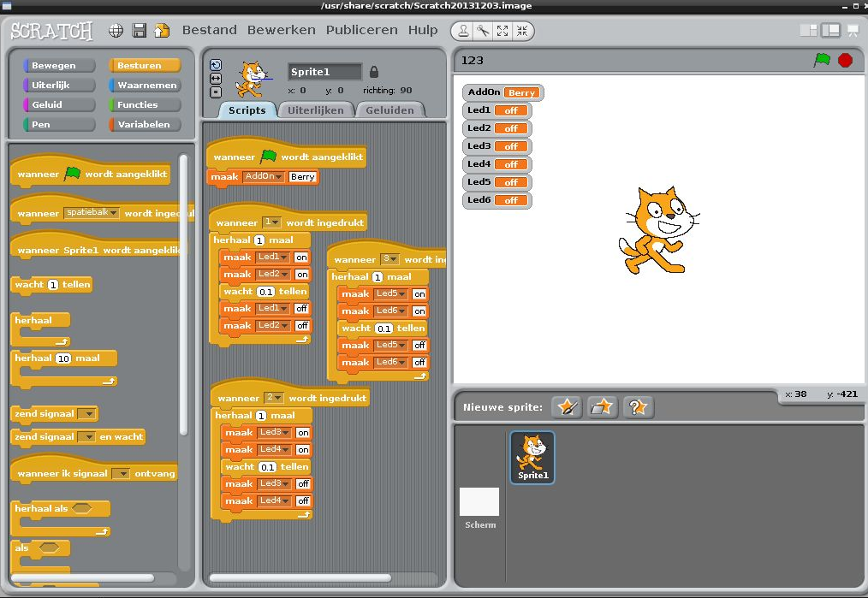Select the grow sprite tool
Screen dimensions: 868x598
coord(502,31)
